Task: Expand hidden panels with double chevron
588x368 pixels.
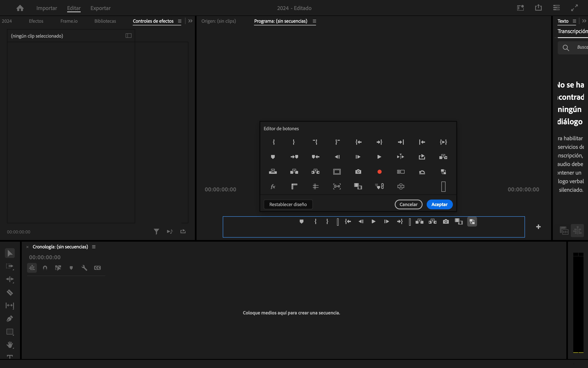Action: (190, 21)
